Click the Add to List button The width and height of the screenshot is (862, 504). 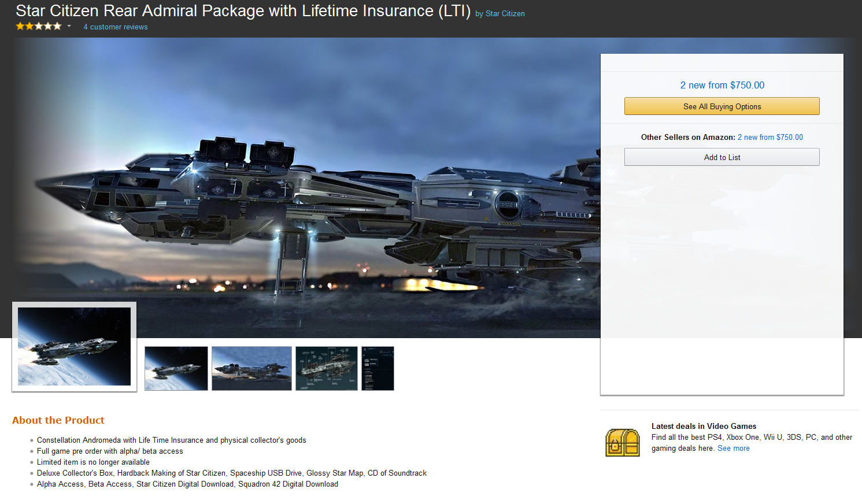click(722, 157)
